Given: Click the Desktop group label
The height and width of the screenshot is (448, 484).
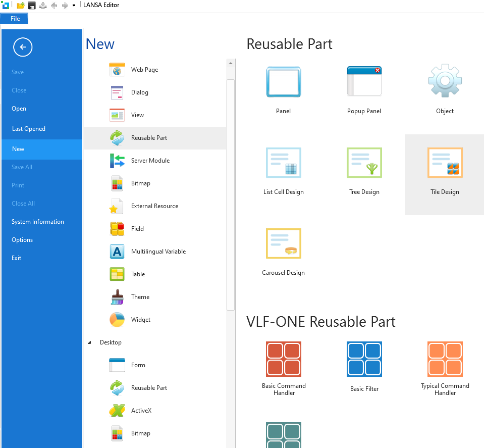Looking at the screenshot, I should click(x=111, y=342).
